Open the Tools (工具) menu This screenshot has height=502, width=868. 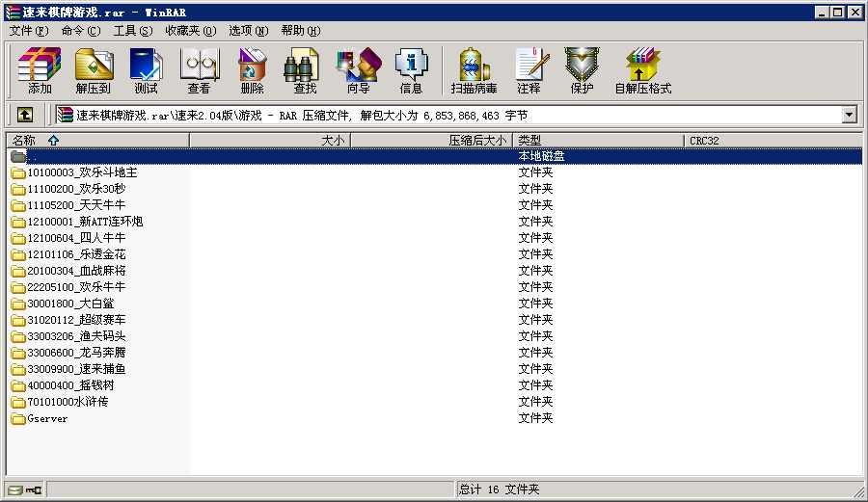(x=133, y=31)
